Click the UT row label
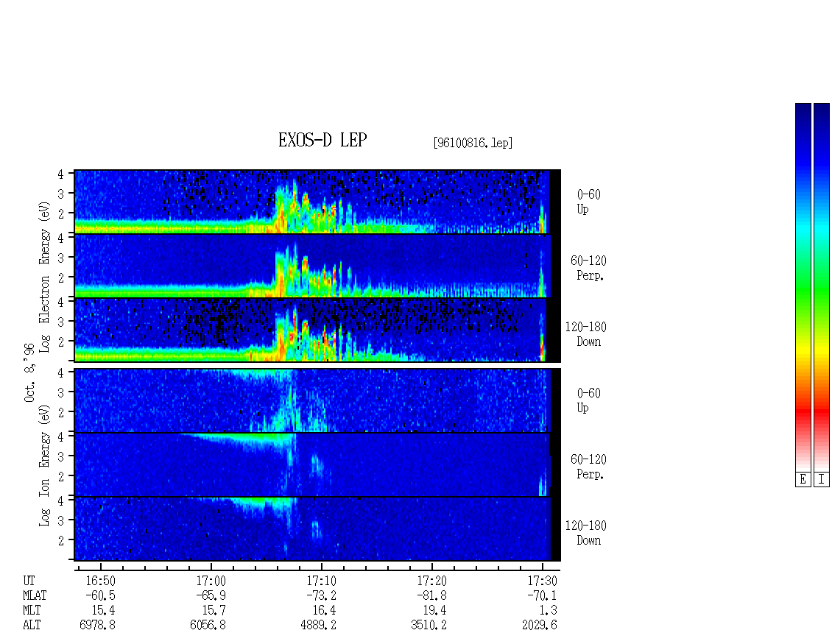The width and height of the screenshot is (832, 644). coord(29,581)
